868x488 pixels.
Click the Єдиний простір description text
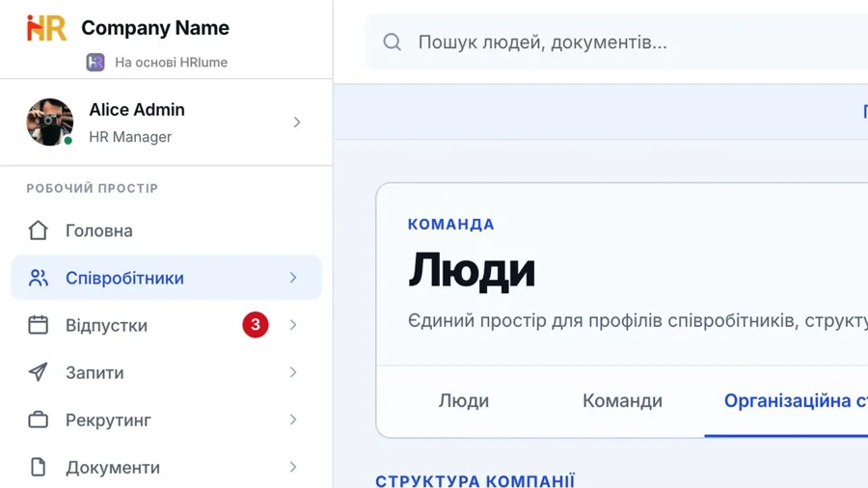pyautogui.click(x=637, y=320)
